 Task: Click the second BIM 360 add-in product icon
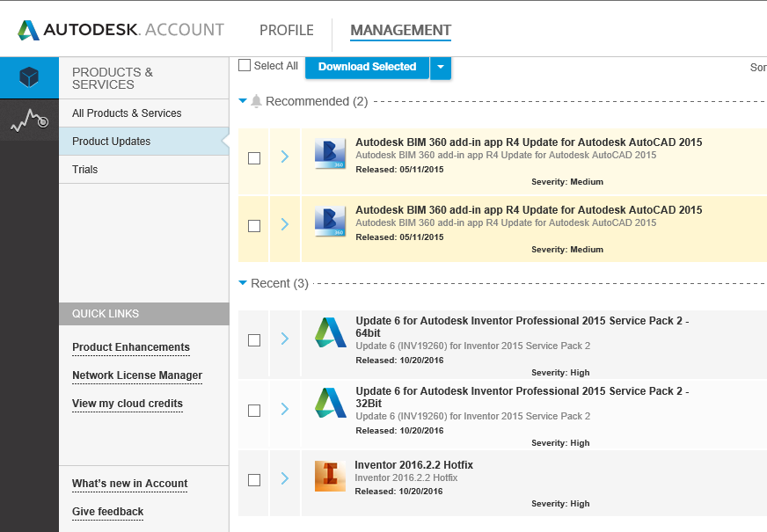[x=330, y=222]
